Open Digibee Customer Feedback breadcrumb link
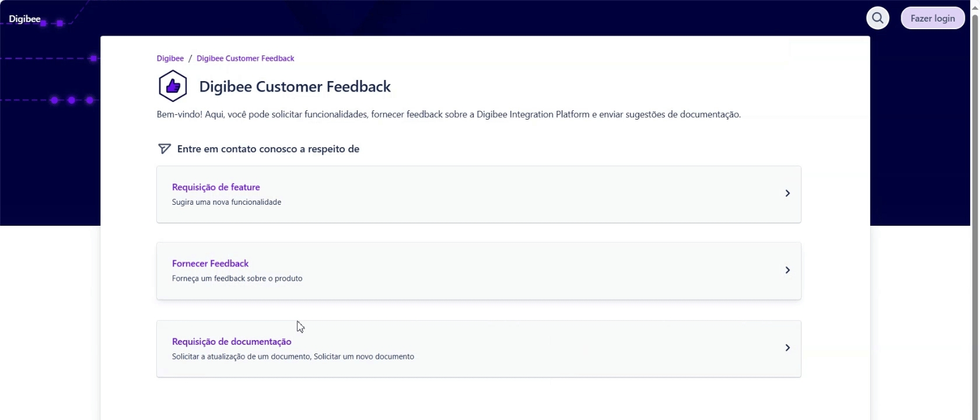This screenshot has width=980, height=420. 245,58
